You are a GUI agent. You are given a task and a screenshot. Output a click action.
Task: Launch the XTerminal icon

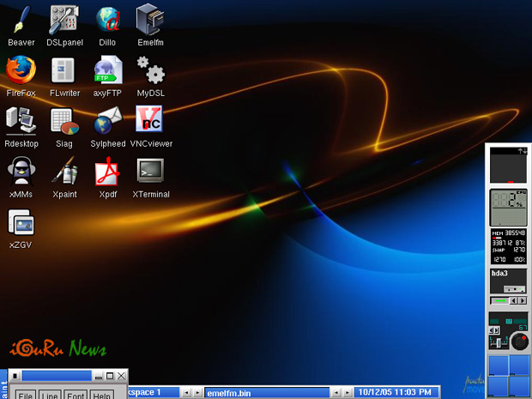tap(151, 172)
